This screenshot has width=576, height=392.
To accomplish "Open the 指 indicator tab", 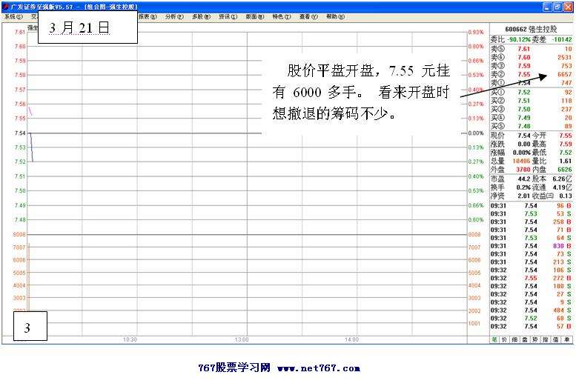I will (x=546, y=339).
